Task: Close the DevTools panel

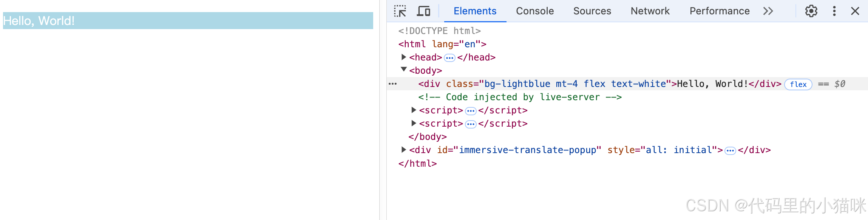Action: 855,11
